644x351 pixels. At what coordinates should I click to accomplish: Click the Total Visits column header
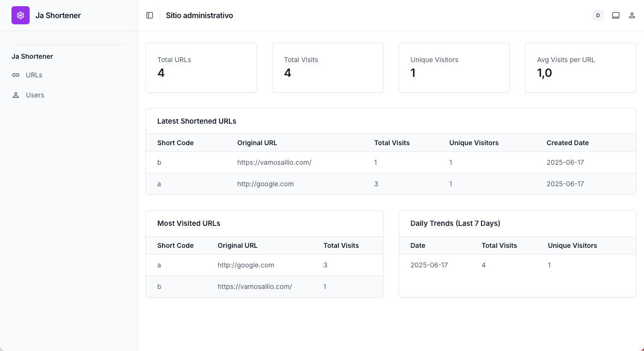392,143
